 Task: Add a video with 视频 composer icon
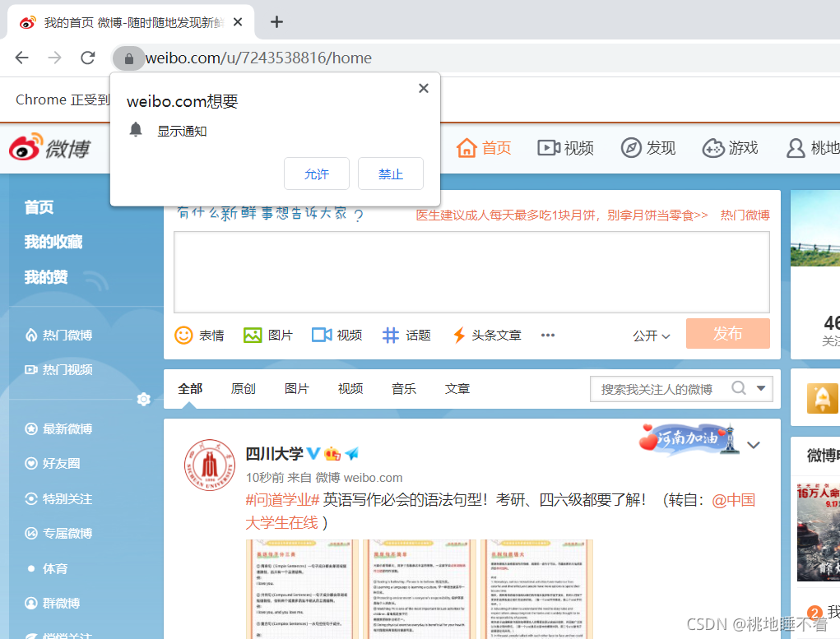tap(337, 336)
